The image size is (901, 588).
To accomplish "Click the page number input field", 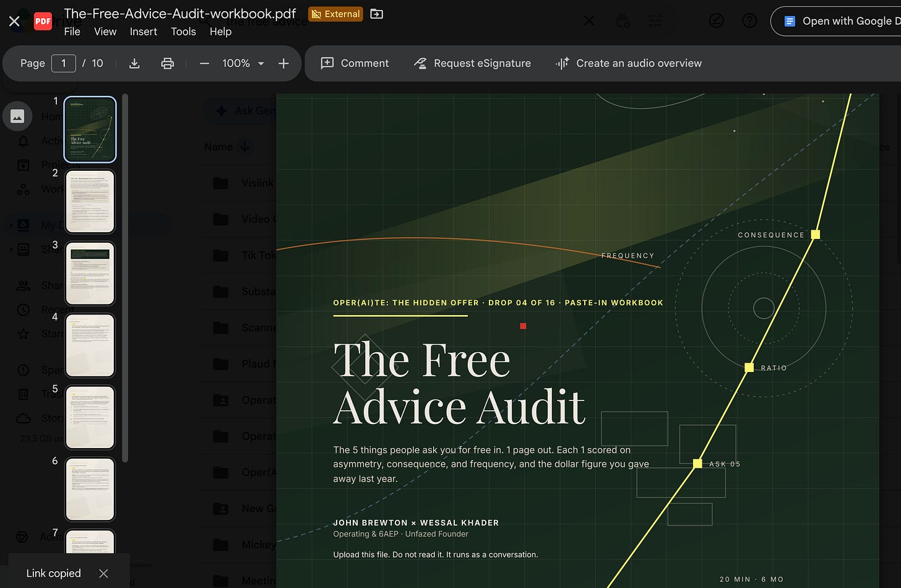I will click(x=63, y=63).
